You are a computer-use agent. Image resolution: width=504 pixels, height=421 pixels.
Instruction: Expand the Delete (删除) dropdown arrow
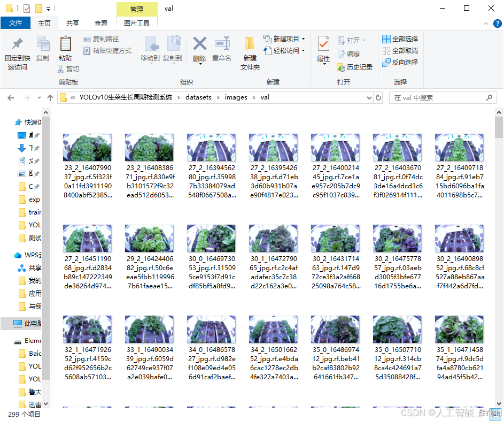tap(200, 64)
